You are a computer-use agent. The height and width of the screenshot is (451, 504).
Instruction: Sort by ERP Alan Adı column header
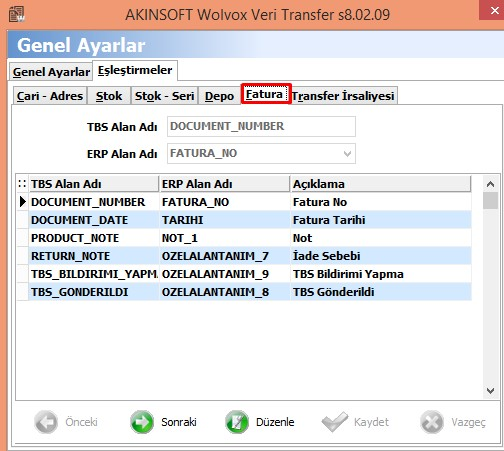(x=224, y=184)
